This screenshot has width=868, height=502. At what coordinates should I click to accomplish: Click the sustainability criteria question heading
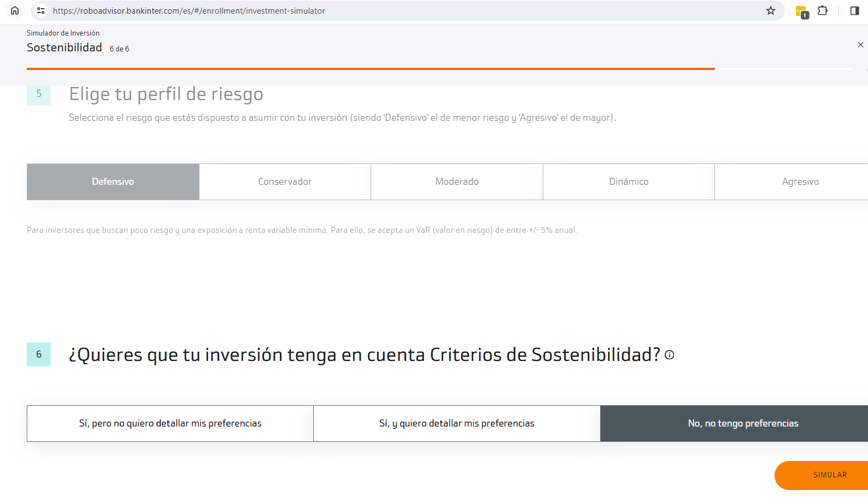[365, 355]
